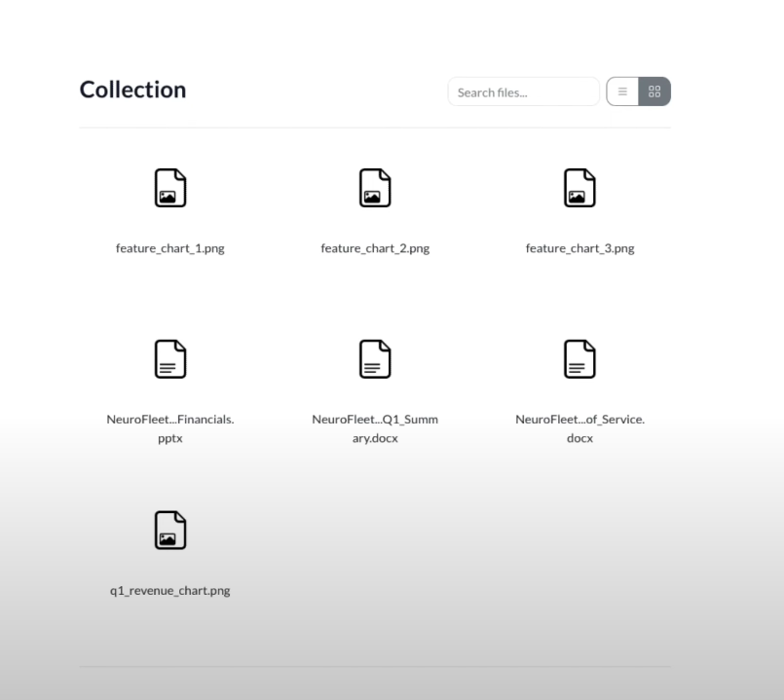Select the NeuroFleet of_Service docx document icon

coord(579,358)
